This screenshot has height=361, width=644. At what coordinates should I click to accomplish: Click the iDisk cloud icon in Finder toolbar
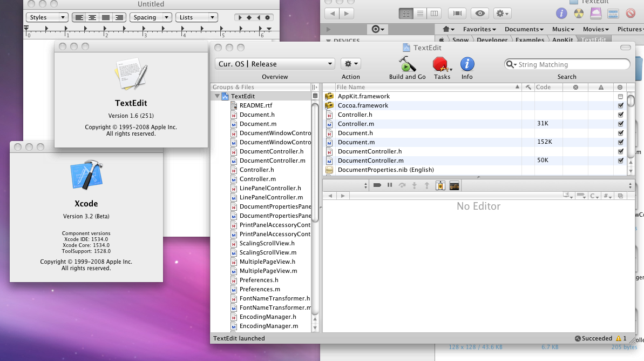coord(595,13)
